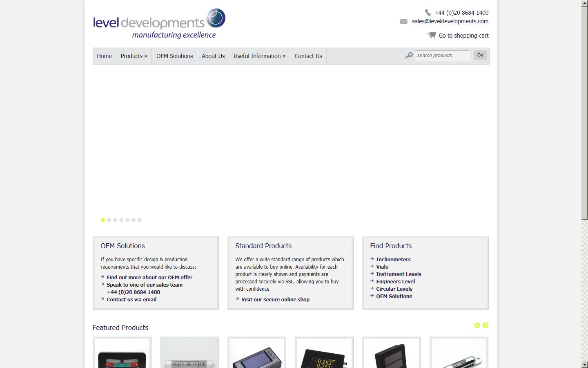Select the fifth carousel slide dot
Screen dimensions: 588x368
click(127, 220)
